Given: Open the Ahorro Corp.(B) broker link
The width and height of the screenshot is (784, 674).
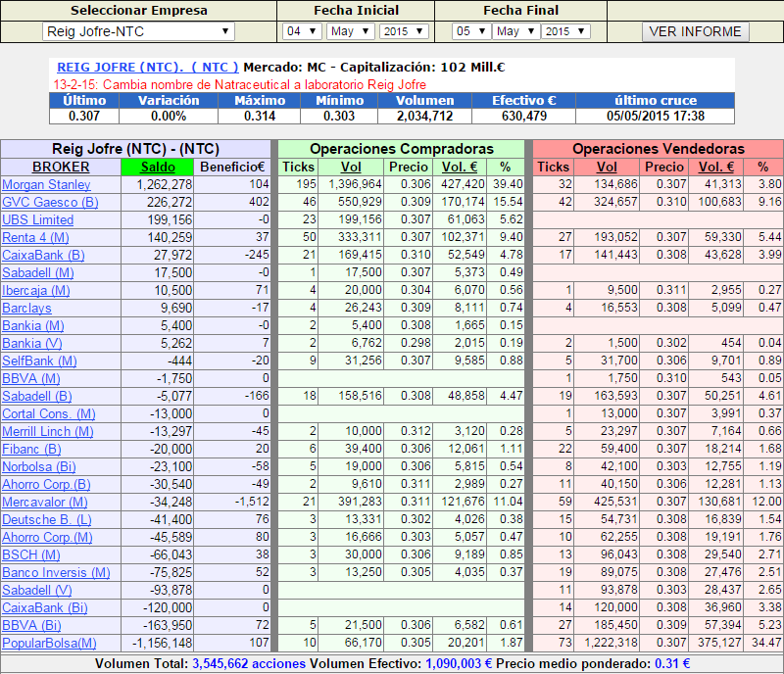Looking at the screenshot, I should (x=46, y=485).
